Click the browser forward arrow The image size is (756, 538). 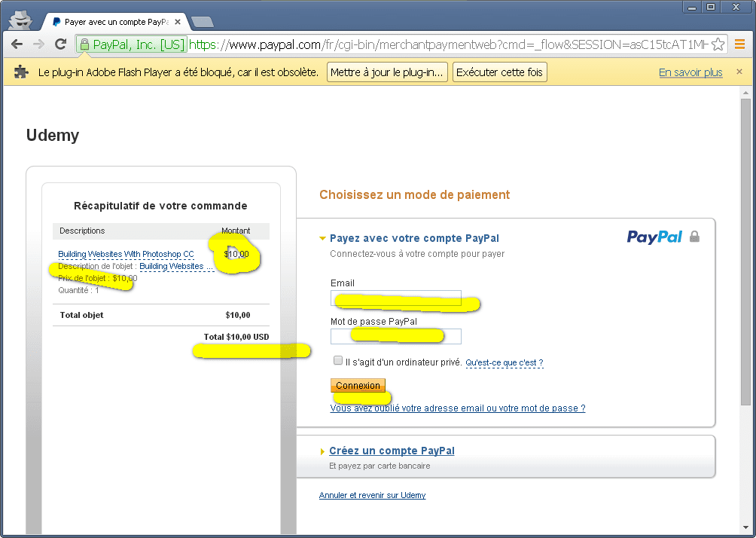[x=38, y=44]
